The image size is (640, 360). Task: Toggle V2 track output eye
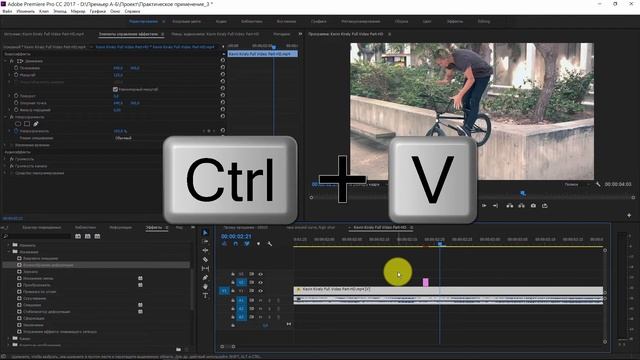tap(260, 282)
